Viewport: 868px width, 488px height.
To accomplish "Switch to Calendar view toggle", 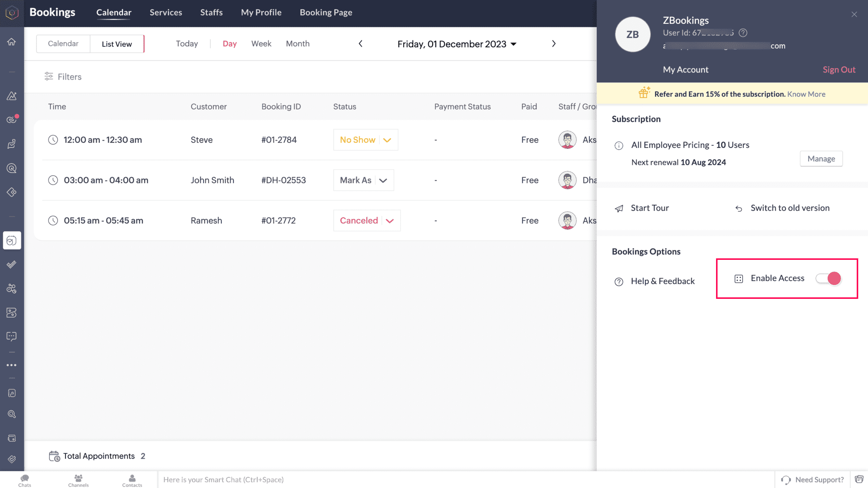I will coord(63,44).
